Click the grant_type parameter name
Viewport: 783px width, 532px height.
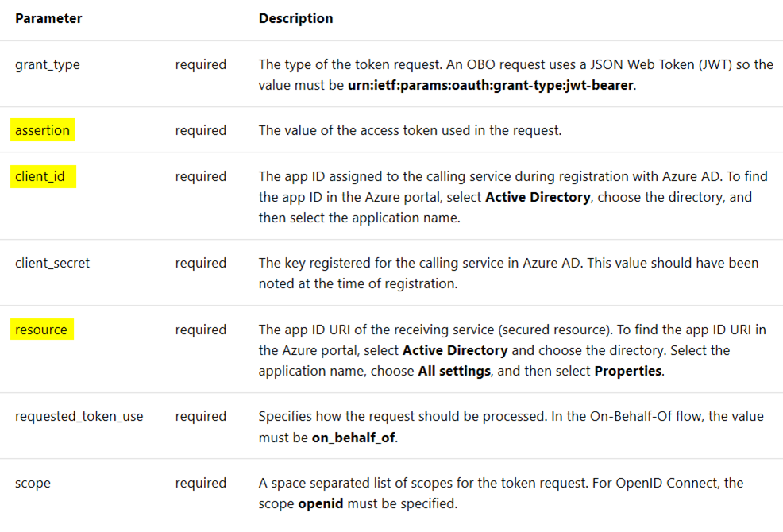click(x=48, y=65)
